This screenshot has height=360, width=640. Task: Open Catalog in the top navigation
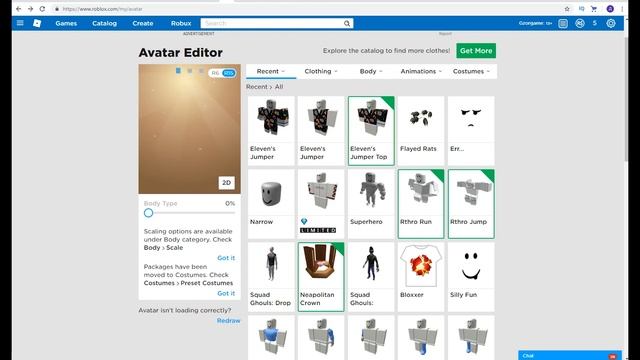(x=104, y=23)
